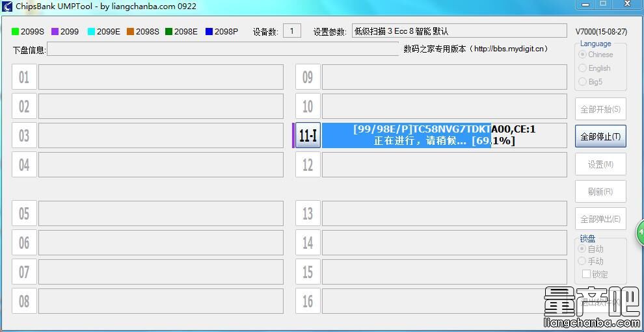Screen dimensions: 644x332
Task: Click the 设备数 count field
Action: point(292,31)
